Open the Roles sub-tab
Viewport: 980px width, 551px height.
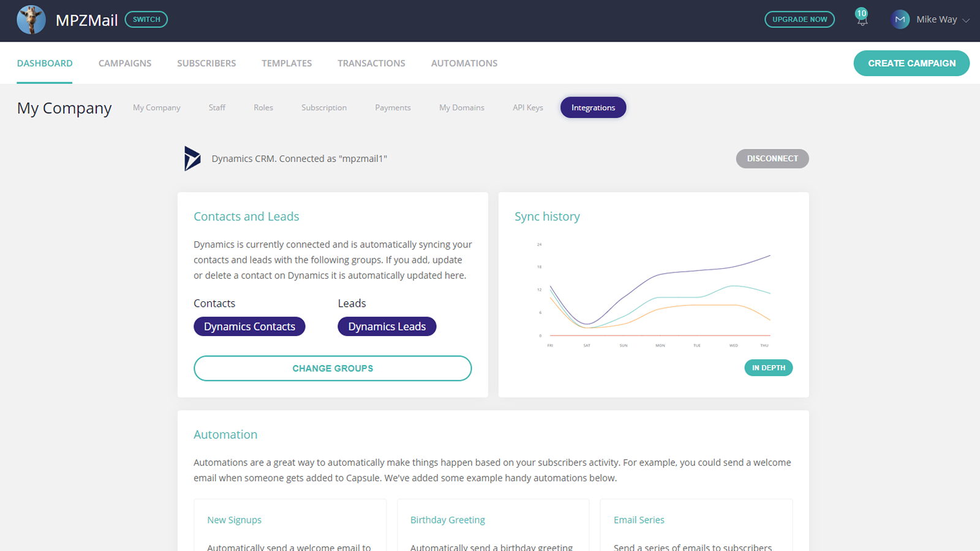click(x=263, y=108)
